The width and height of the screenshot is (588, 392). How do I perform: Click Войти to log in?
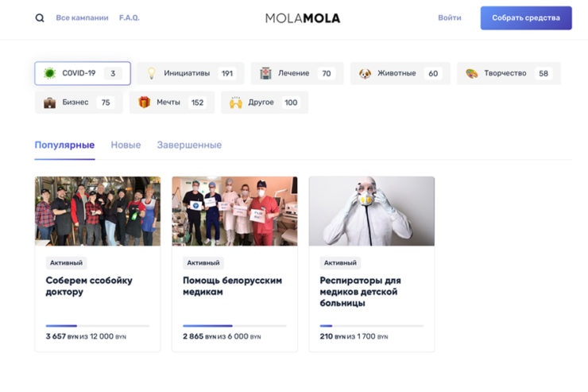point(450,17)
